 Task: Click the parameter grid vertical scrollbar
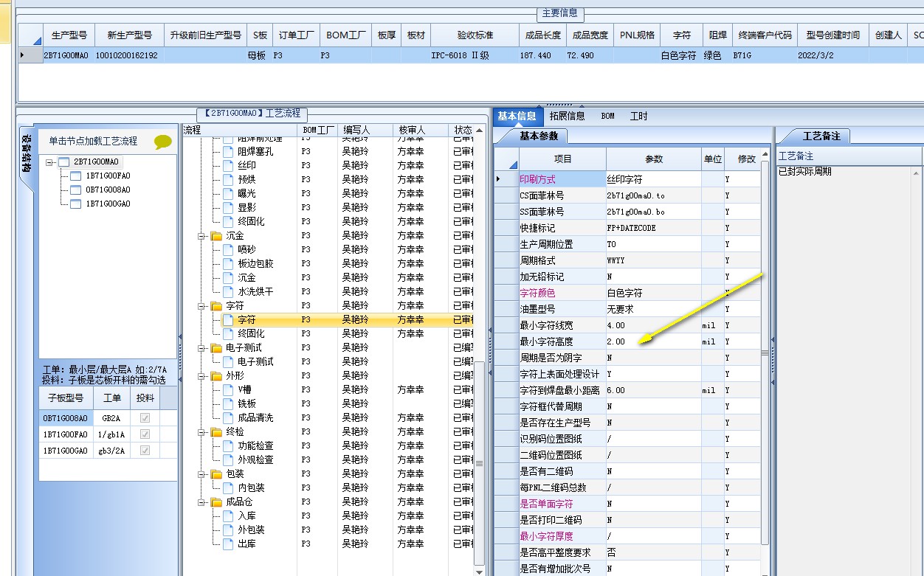coord(765,354)
